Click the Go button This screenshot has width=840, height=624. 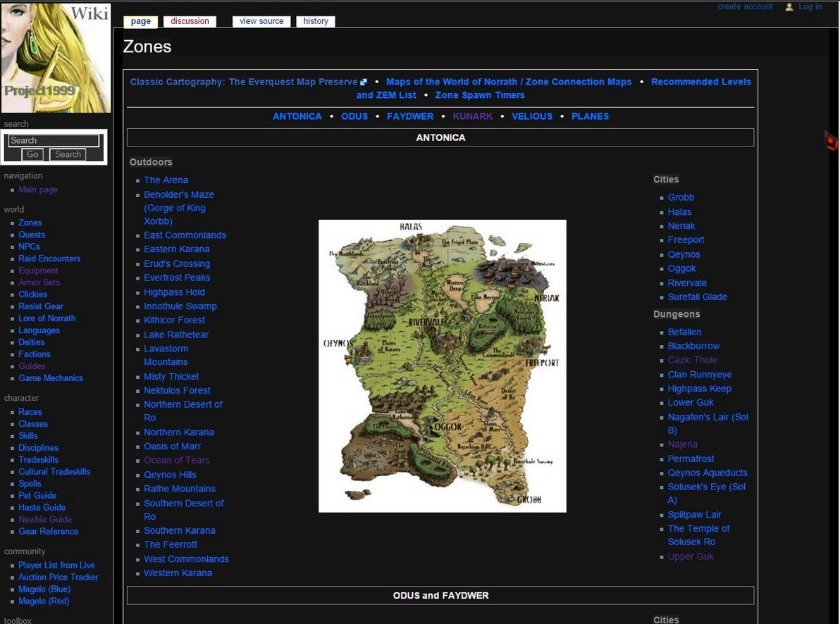(32, 154)
